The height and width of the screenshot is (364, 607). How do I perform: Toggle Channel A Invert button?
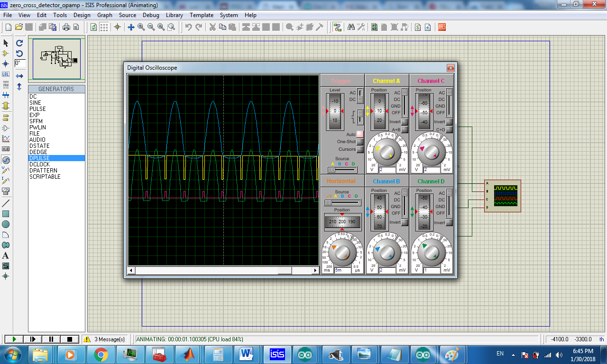pos(405,122)
